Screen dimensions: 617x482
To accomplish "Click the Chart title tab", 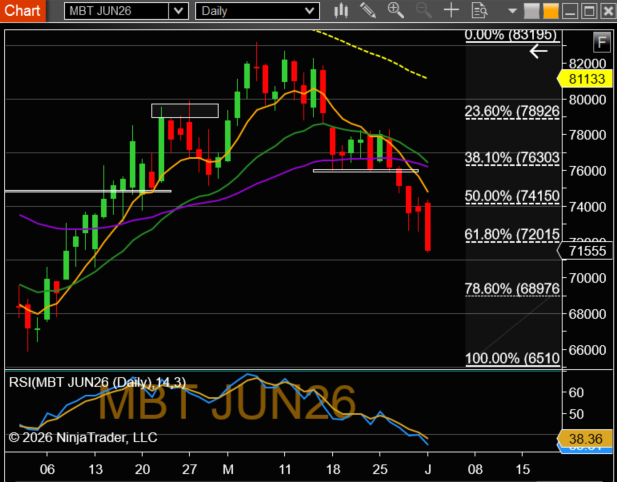I will pyautogui.click(x=22, y=11).
